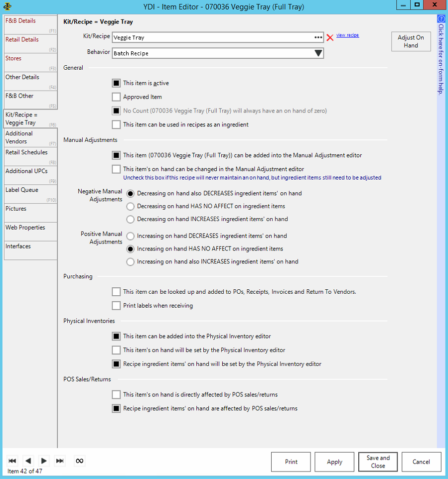448x479 pixels.
Task: Switch to the Retail Details tab
Action: [30, 44]
